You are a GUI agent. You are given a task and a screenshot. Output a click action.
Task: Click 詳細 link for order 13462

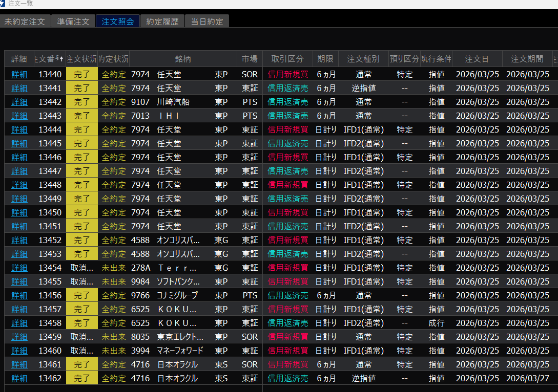tap(19, 378)
